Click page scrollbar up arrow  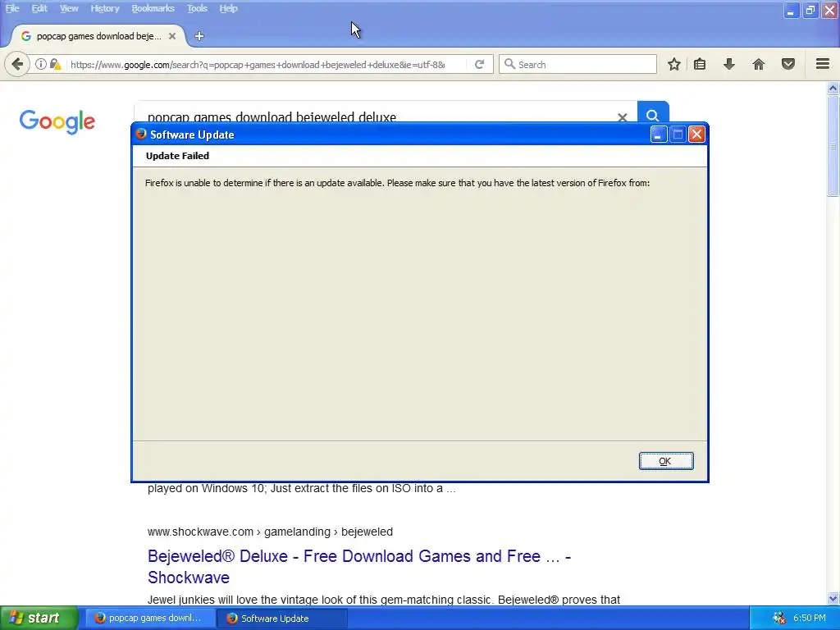(x=833, y=89)
